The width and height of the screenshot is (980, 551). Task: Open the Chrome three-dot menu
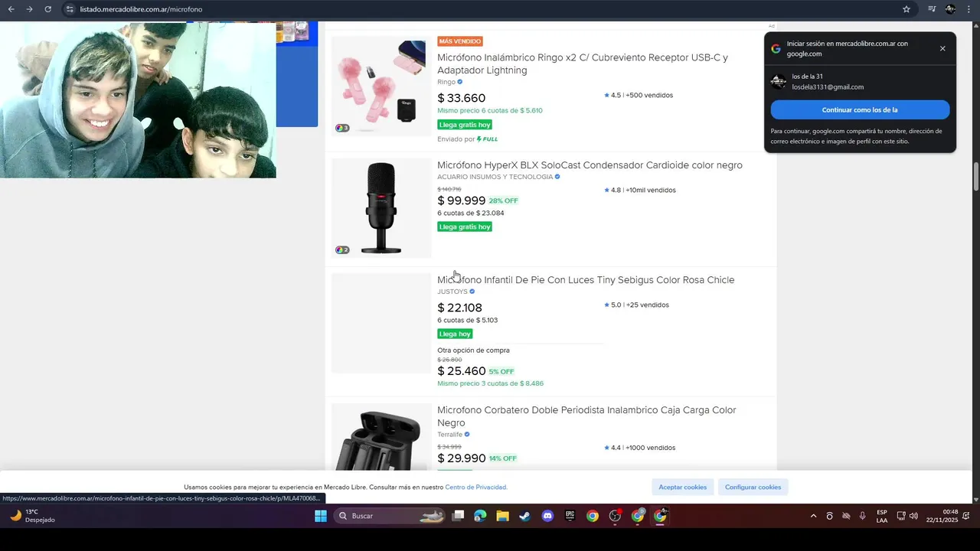(x=969, y=9)
